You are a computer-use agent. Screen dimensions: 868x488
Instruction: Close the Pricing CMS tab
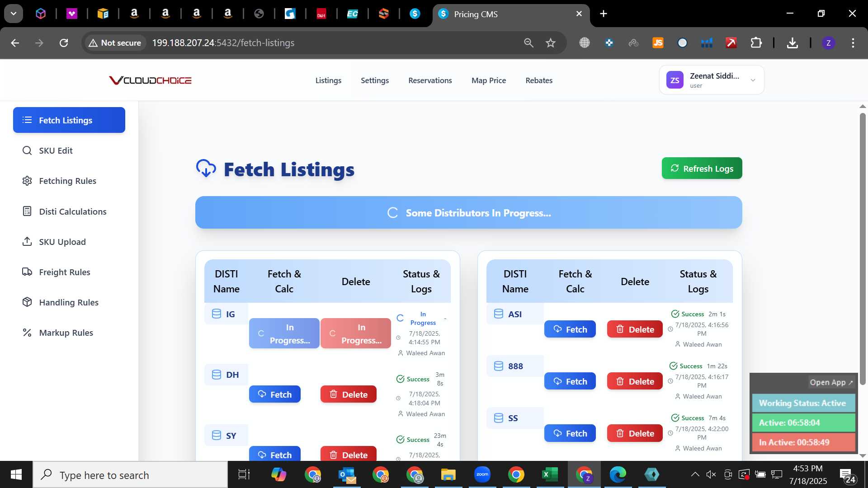click(x=579, y=14)
